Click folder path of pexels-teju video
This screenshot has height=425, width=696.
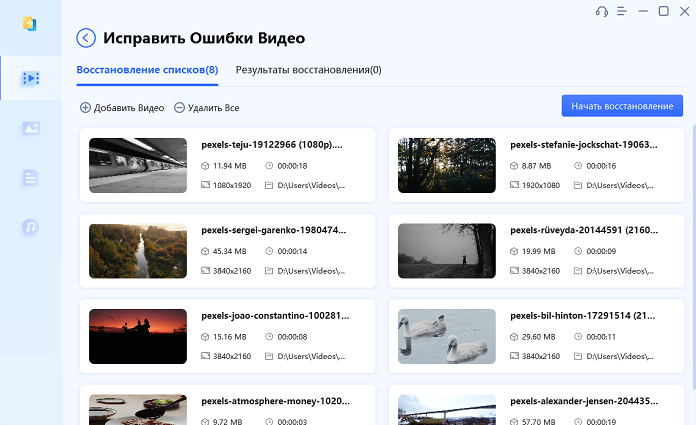[311, 185]
